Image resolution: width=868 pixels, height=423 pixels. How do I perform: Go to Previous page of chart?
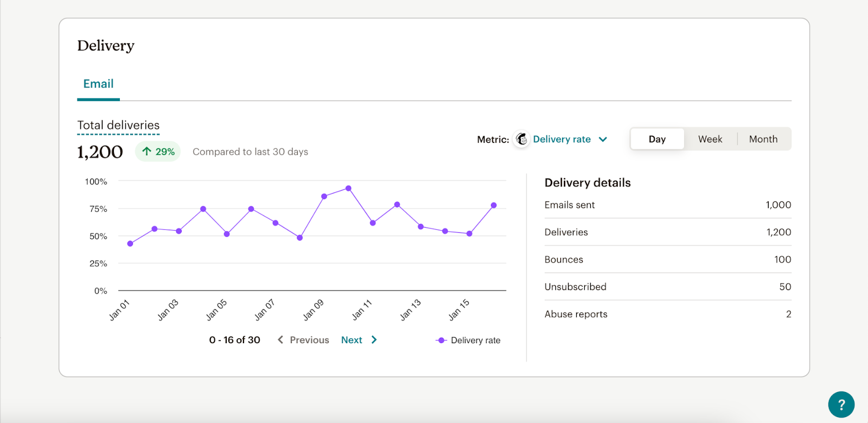(303, 340)
